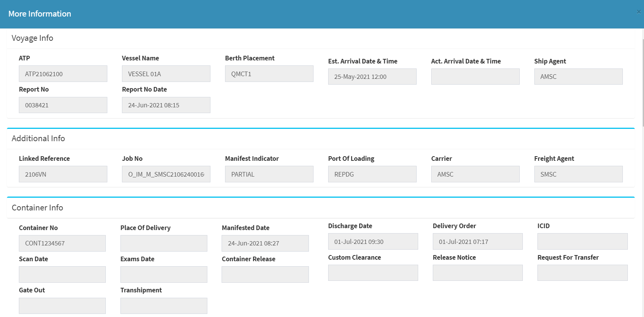
Task: Click the Container Info section heading
Action: [x=37, y=208]
